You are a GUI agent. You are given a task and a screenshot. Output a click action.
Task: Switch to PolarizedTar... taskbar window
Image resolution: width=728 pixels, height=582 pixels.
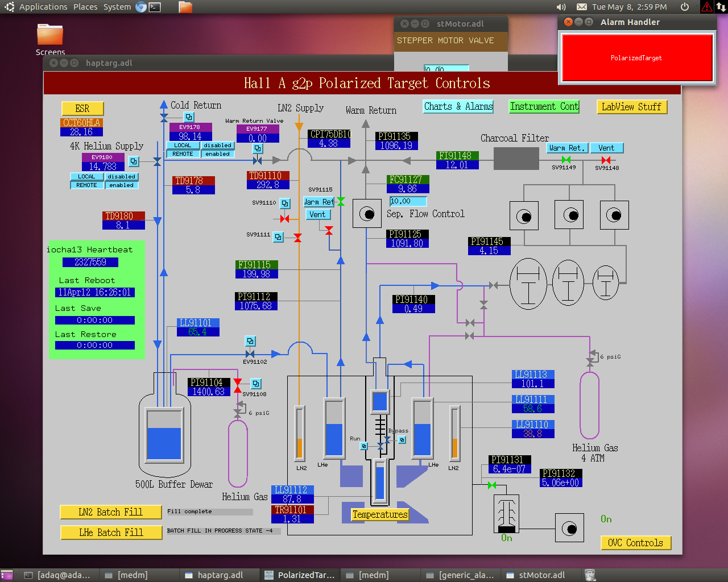299,575
